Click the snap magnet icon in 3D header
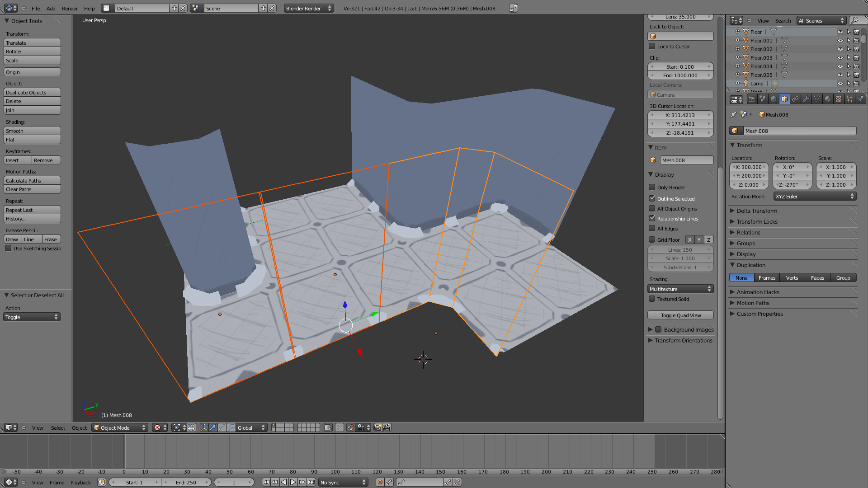 tap(351, 427)
